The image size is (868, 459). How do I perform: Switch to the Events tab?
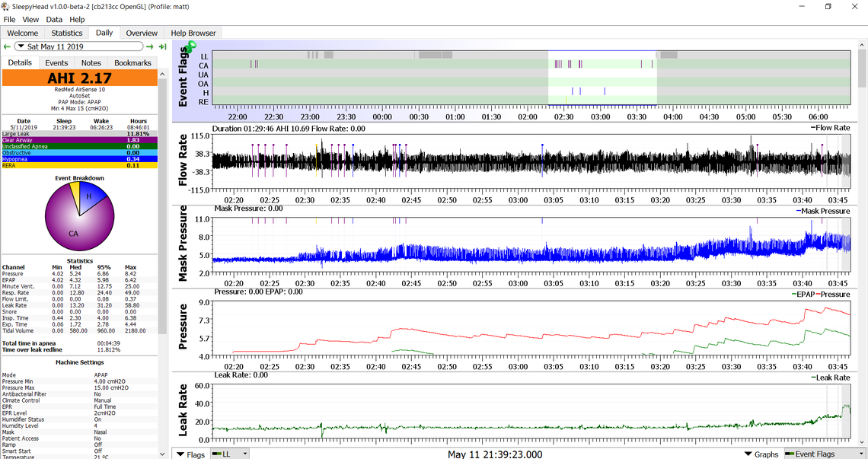point(56,63)
